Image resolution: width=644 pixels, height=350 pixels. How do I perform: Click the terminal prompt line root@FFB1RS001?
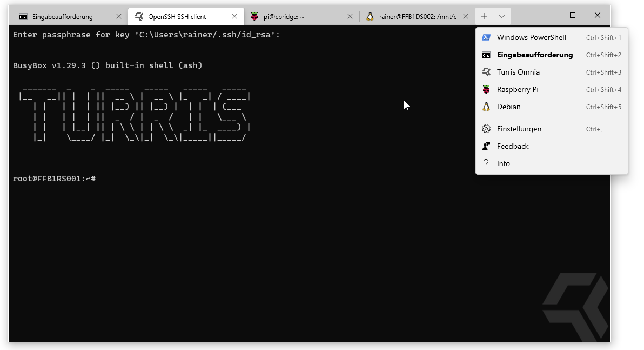coord(54,179)
